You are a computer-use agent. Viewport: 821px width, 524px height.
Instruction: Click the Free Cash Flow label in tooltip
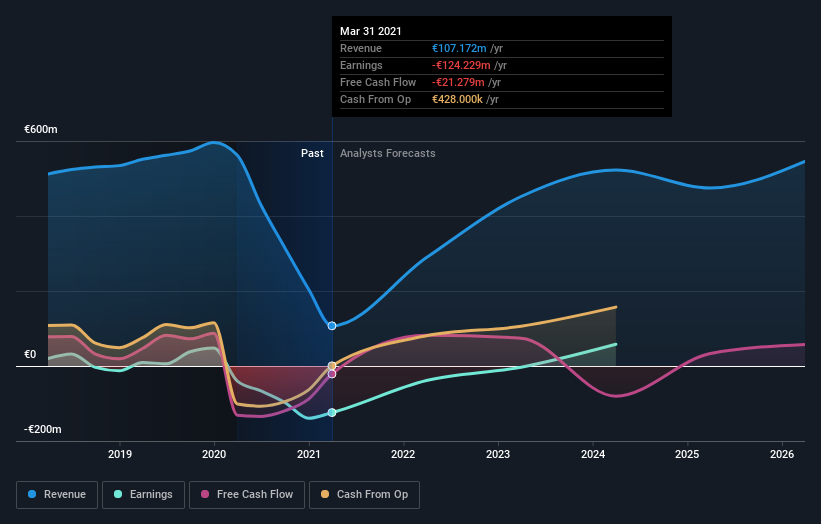click(x=378, y=82)
